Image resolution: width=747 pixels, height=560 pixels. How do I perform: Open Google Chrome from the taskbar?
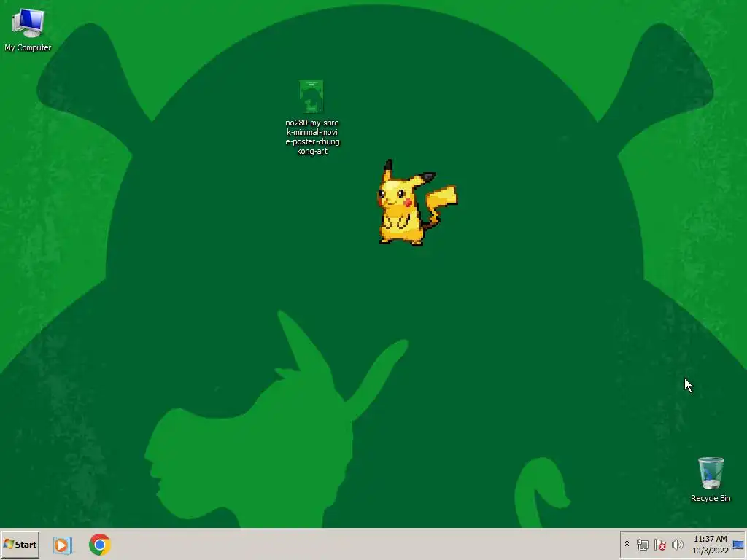[99, 545]
